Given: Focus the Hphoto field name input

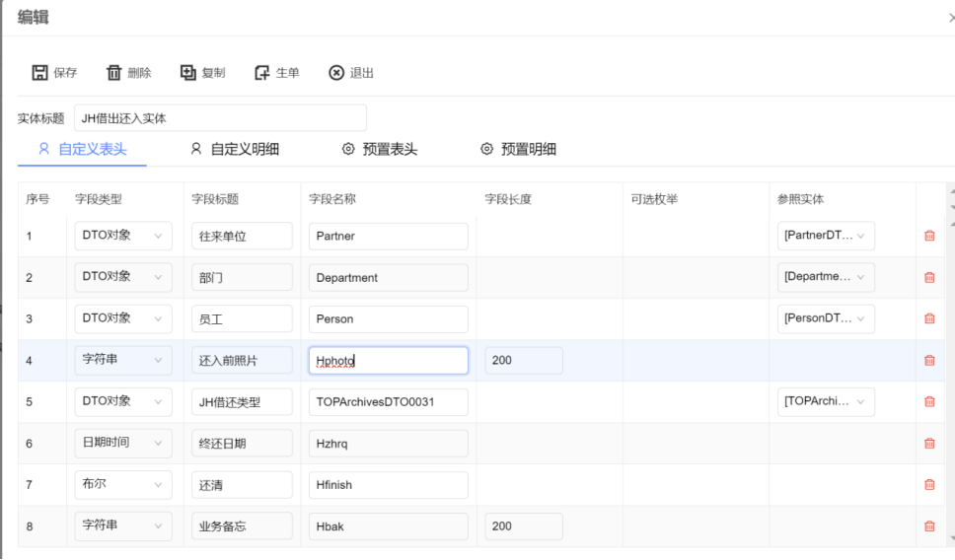Looking at the screenshot, I should (389, 360).
